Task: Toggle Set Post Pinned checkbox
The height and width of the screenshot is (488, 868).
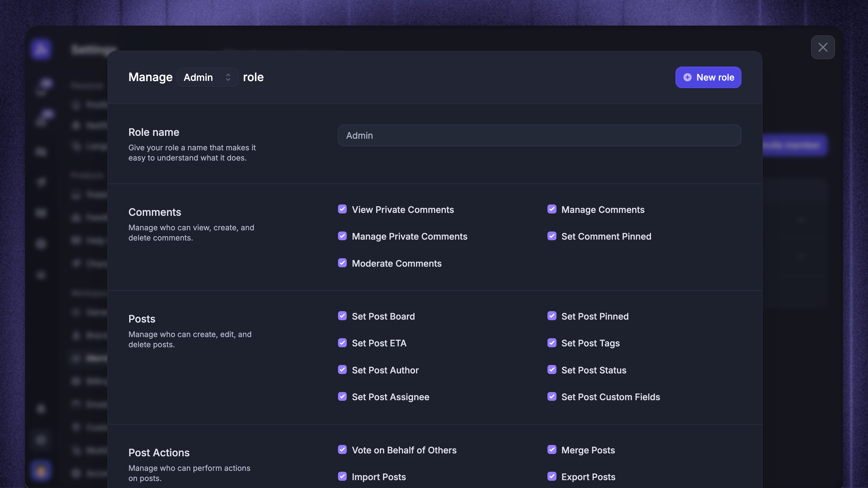Action: (x=552, y=316)
